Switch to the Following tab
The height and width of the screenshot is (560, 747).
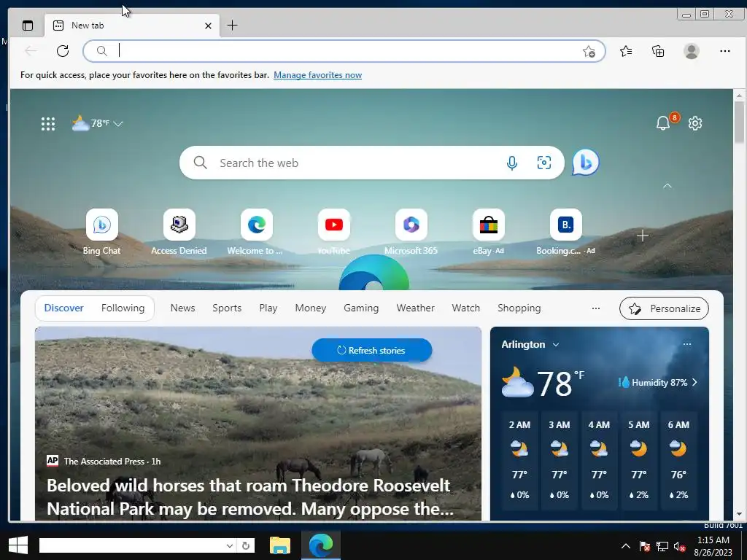tap(123, 308)
